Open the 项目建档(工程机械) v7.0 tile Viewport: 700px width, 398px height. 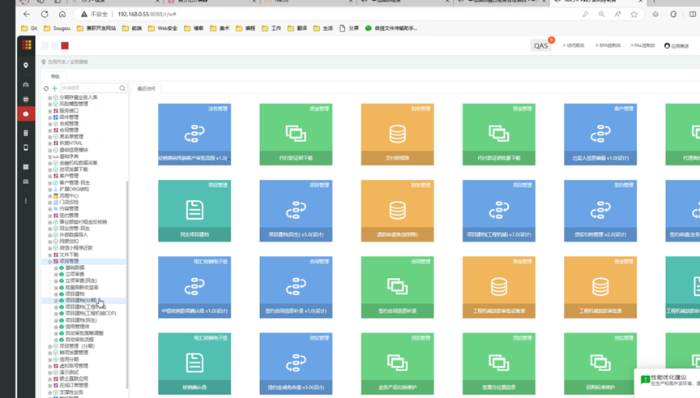(x=499, y=211)
